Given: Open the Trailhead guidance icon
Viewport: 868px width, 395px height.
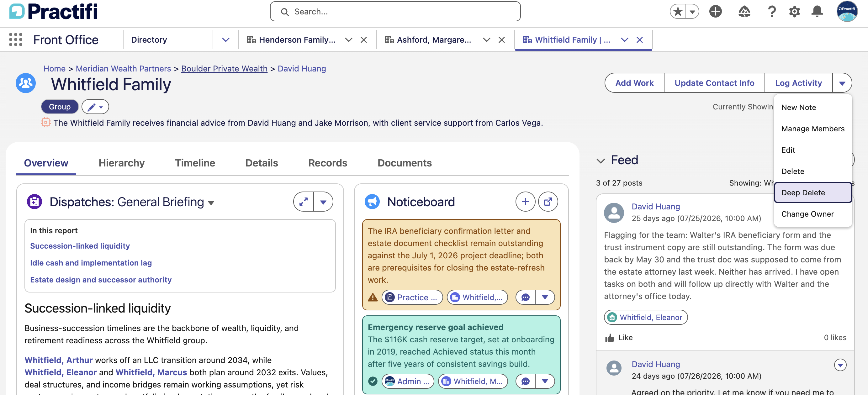Looking at the screenshot, I should 744,12.
